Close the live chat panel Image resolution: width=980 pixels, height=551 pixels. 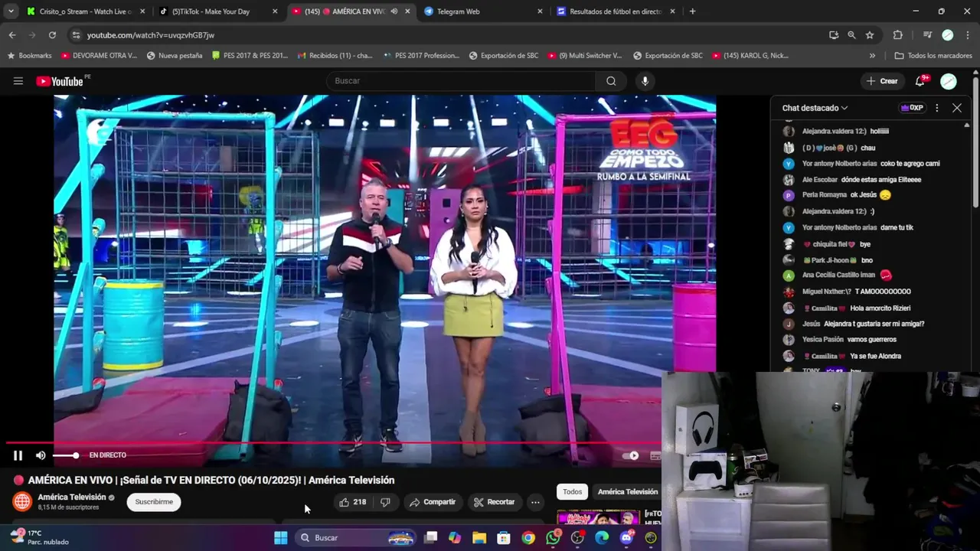(x=957, y=108)
